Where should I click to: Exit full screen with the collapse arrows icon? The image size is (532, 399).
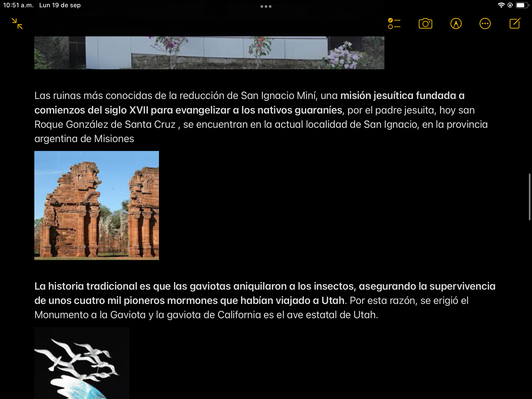point(17,24)
